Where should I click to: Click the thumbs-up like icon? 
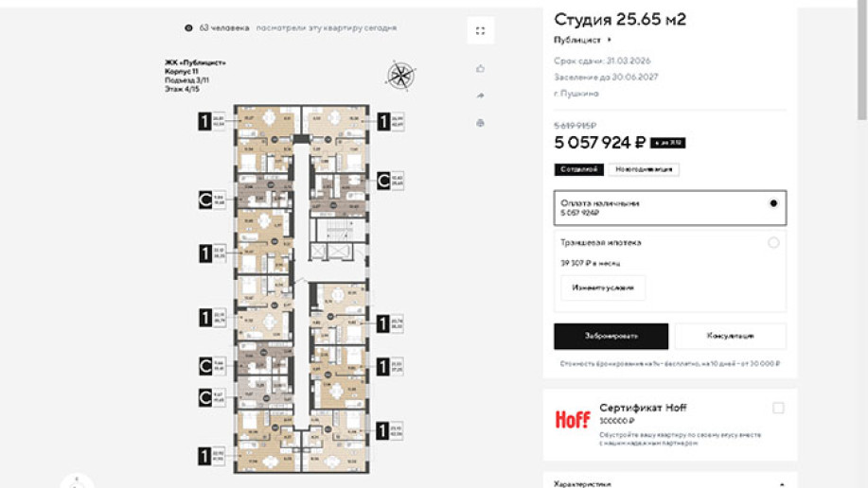click(481, 69)
